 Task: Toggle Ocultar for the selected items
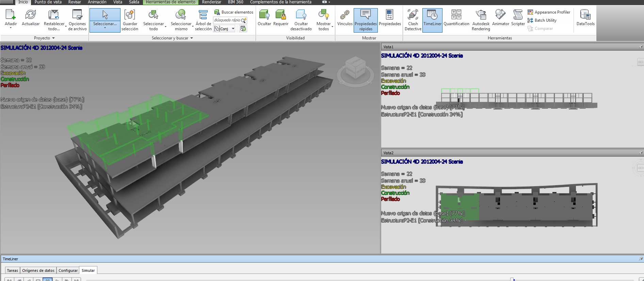(264, 18)
